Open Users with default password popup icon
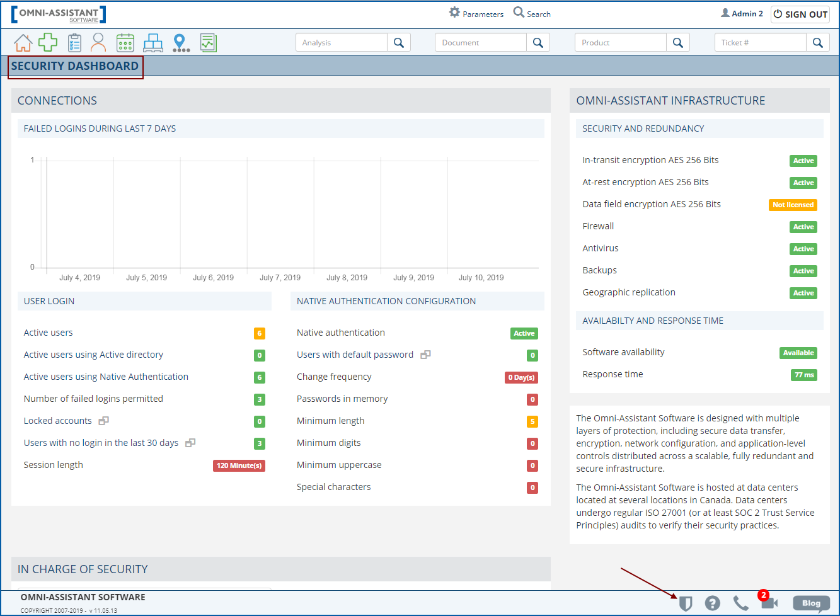840x616 pixels. pyautogui.click(x=425, y=355)
